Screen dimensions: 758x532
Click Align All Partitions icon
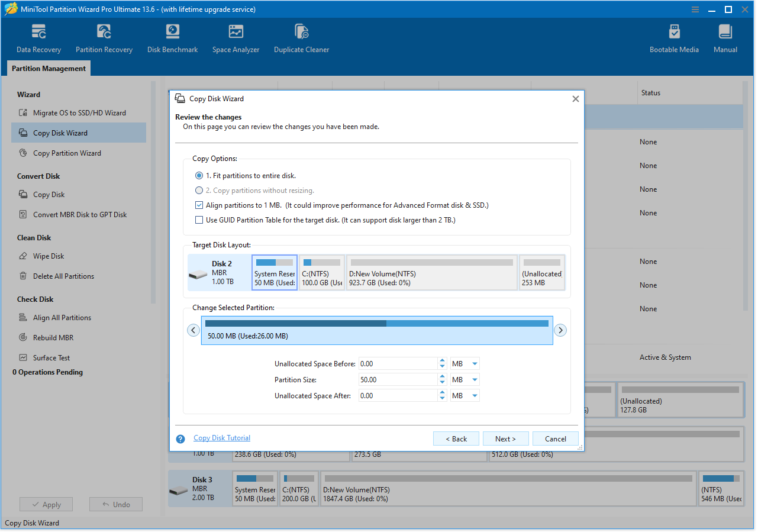(x=23, y=317)
